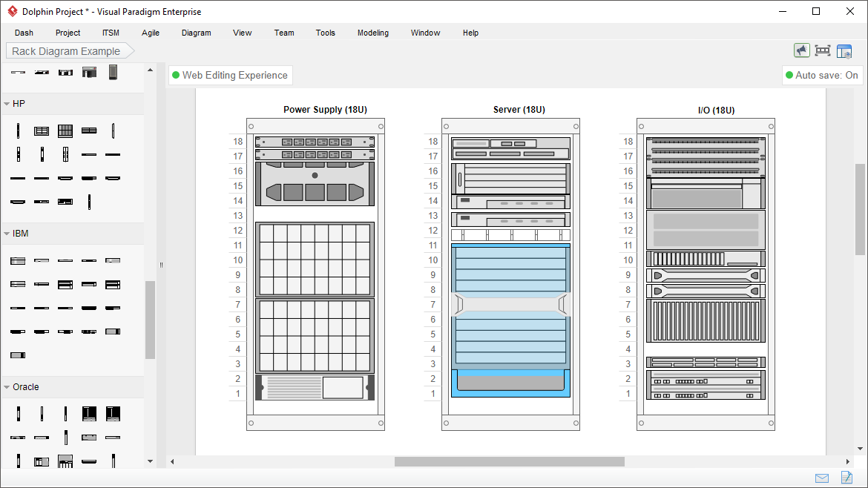Click the announcement megaphone icon

click(801, 51)
